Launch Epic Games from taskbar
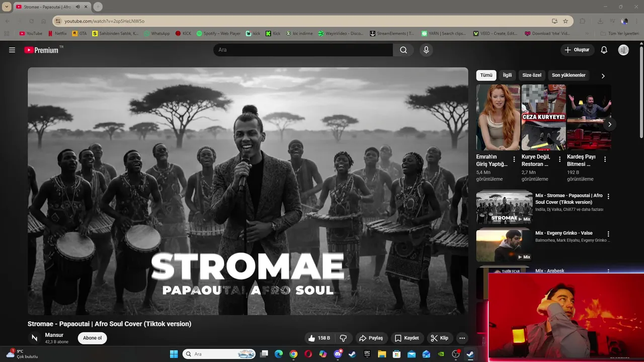Image resolution: width=644 pixels, height=362 pixels. pos(367,354)
